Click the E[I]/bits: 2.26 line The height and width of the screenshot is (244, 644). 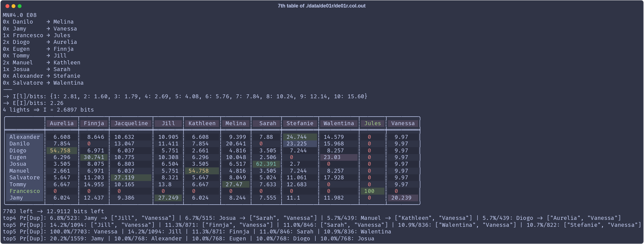click(33, 103)
